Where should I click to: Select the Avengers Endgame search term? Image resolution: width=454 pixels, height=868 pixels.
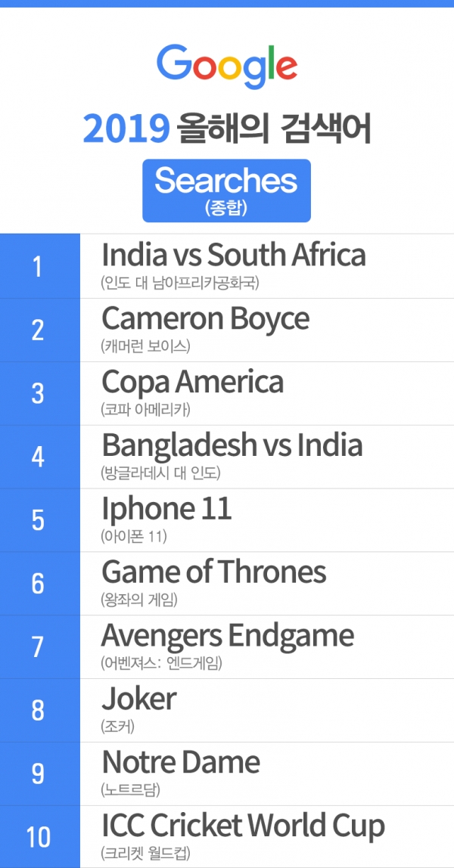(x=228, y=635)
